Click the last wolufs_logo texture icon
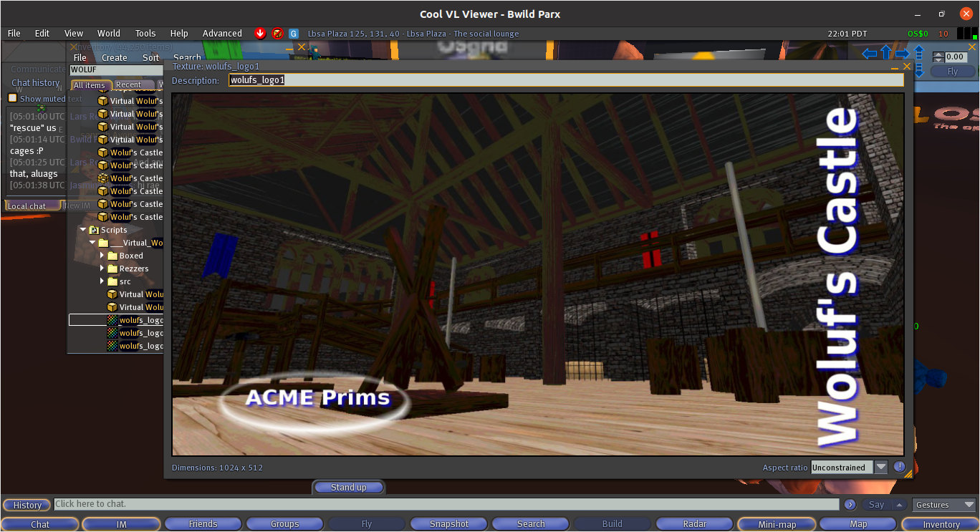The width and height of the screenshot is (980, 532). point(112,346)
